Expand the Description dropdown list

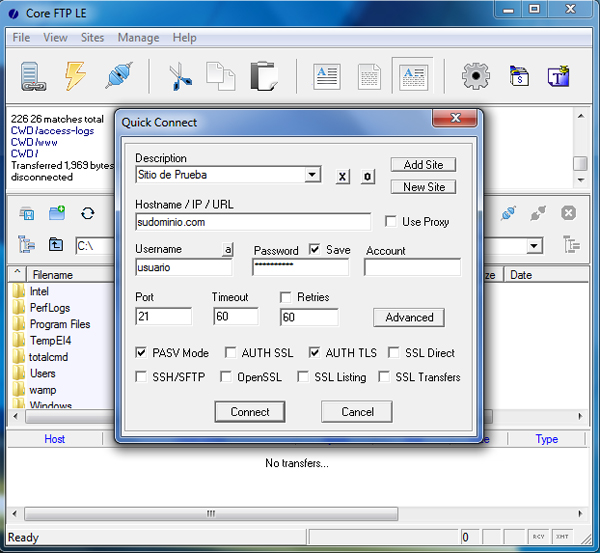312,175
